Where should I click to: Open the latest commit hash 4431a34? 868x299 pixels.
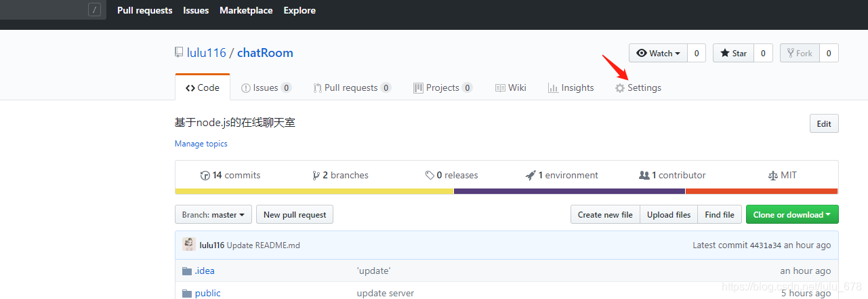766,245
